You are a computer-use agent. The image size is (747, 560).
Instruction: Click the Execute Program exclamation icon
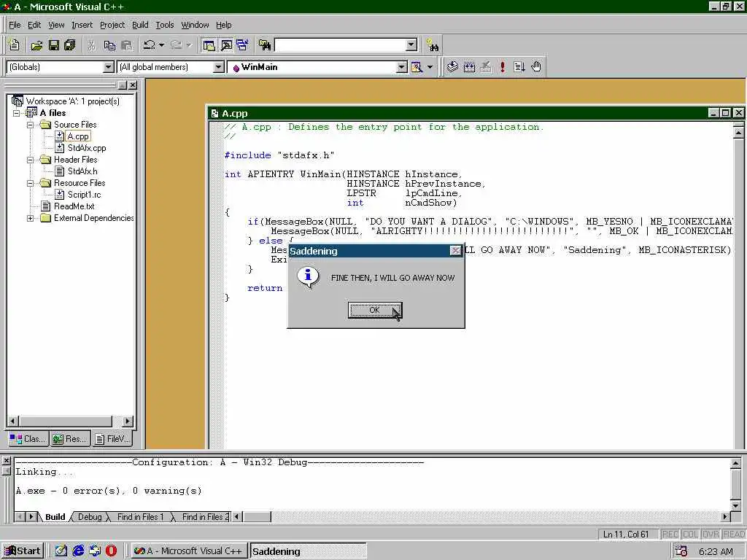coord(503,67)
